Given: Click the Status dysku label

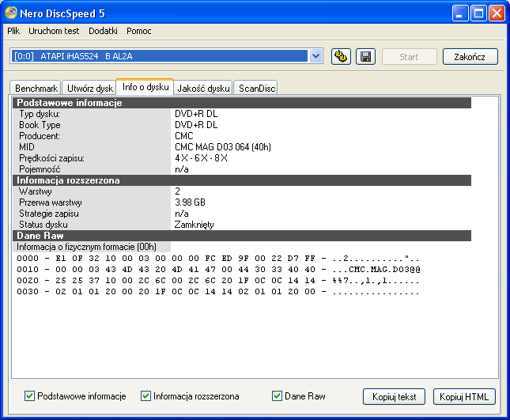Looking at the screenshot, I should tap(43, 225).
